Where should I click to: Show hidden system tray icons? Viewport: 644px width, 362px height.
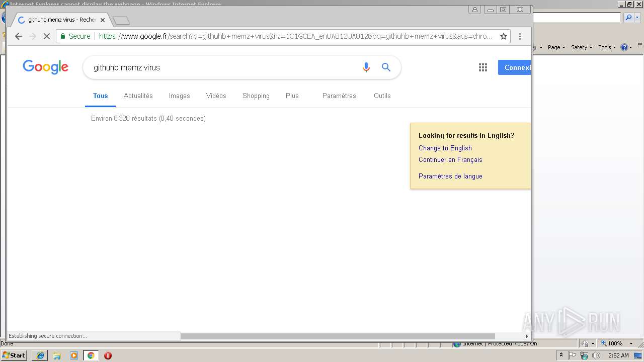[x=561, y=355]
